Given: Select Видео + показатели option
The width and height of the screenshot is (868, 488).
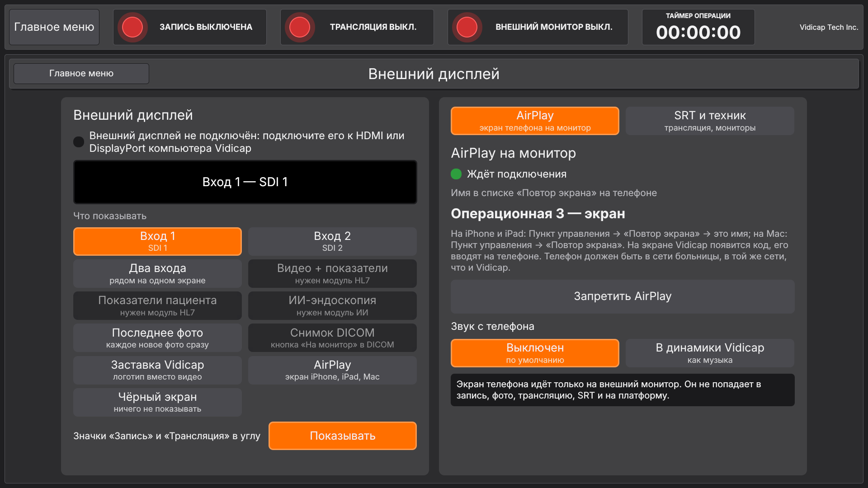Looking at the screenshot, I should (332, 273).
